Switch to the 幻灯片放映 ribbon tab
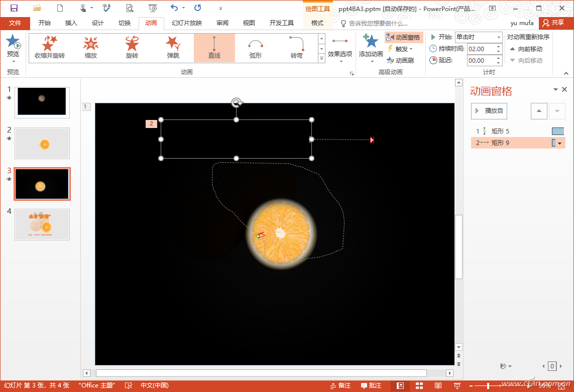Viewport: 574px width, 392px height. point(187,23)
